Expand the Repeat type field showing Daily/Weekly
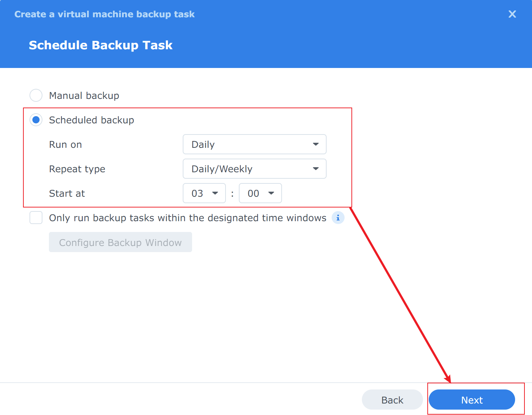This screenshot has height=415, width=532. [248, 169]
